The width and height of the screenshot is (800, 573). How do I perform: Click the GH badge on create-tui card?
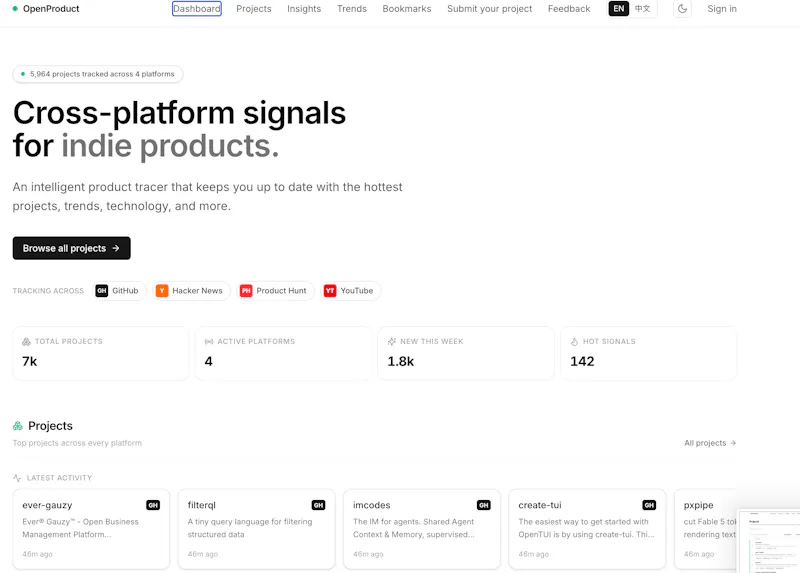(x=649, y=505)
